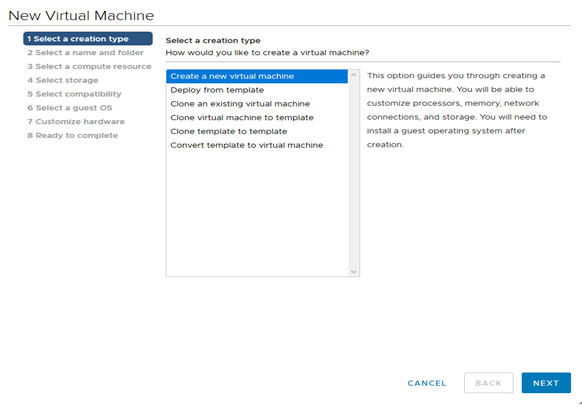Image resolution: width=582 pixels, height=407 pixels.
Task: Select 'Create a new virtual machine' option
Action: (x=257, y=76)
